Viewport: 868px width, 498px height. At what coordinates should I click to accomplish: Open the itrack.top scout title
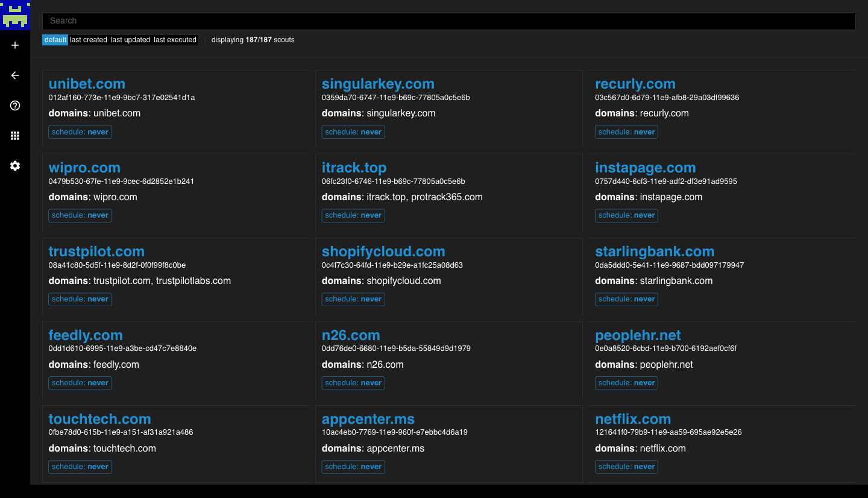[354, 168]
